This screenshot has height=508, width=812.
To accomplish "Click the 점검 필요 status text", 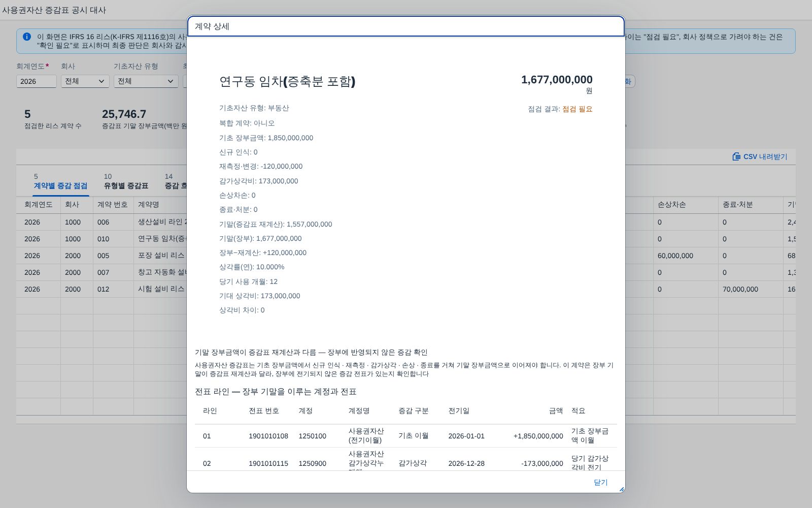I will click(x=577, y=109).
